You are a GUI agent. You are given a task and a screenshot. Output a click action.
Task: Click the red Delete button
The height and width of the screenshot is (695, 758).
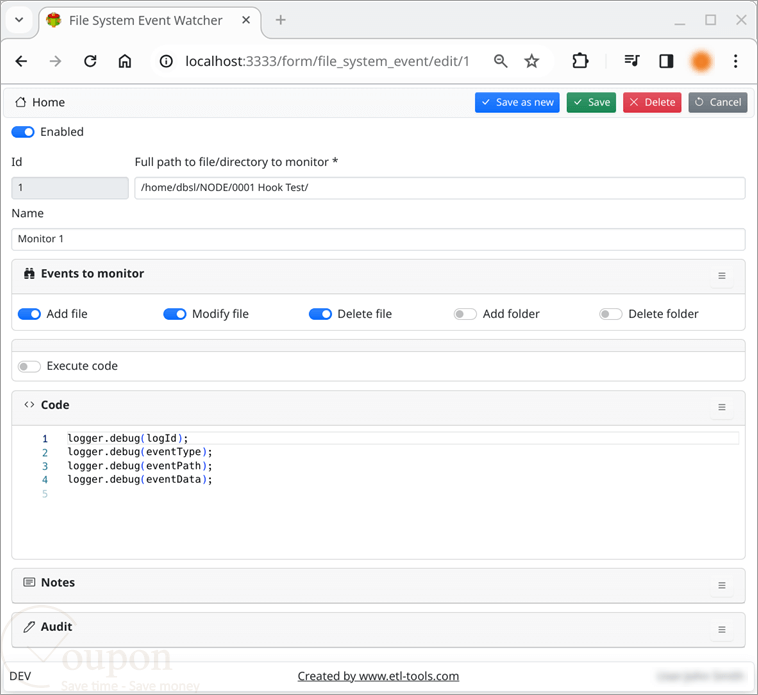652,102
